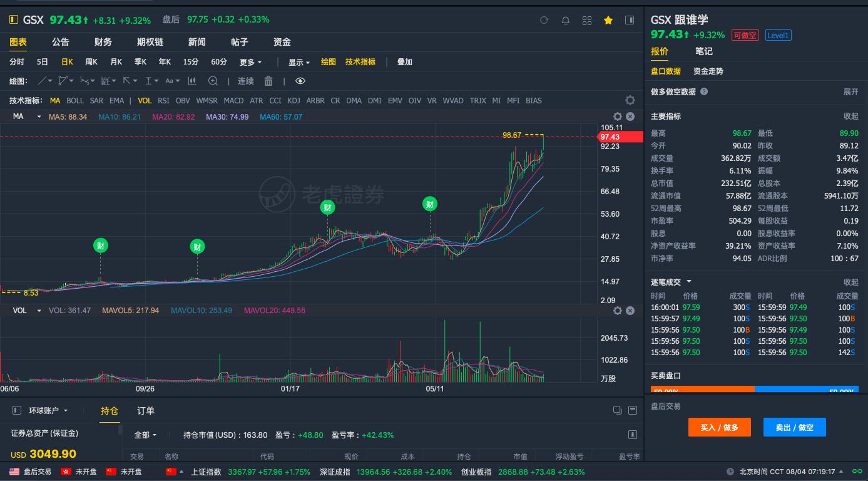Enable the RSI indicator
The width and height of the screenshot is (868, 481).
tap(163, 100)
